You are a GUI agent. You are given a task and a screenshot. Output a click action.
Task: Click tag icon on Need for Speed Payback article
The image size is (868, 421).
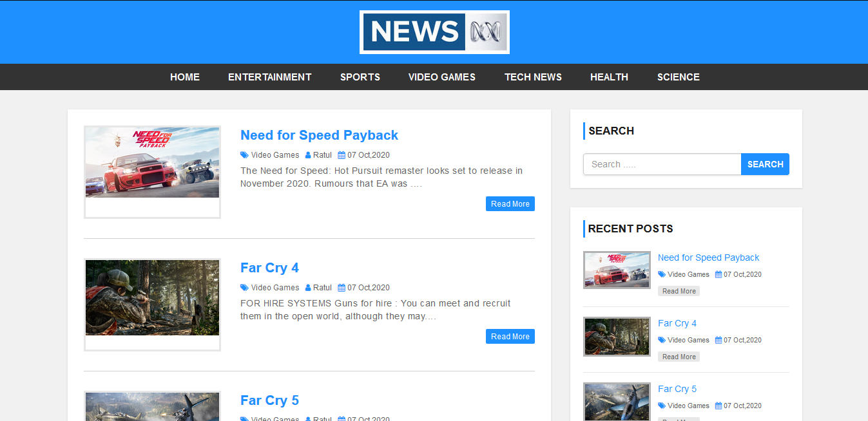(x=244, y=155)
